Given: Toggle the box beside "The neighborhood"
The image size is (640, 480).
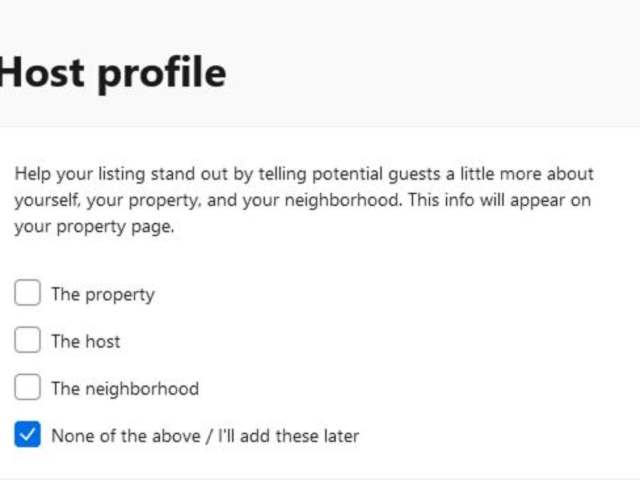Looking at the screenshot, I should [x=27, y=388].
